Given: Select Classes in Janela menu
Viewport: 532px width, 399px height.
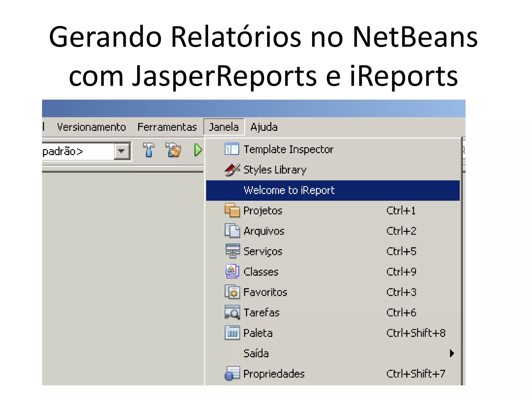Looking at the screenshot, I should [333, 272].
